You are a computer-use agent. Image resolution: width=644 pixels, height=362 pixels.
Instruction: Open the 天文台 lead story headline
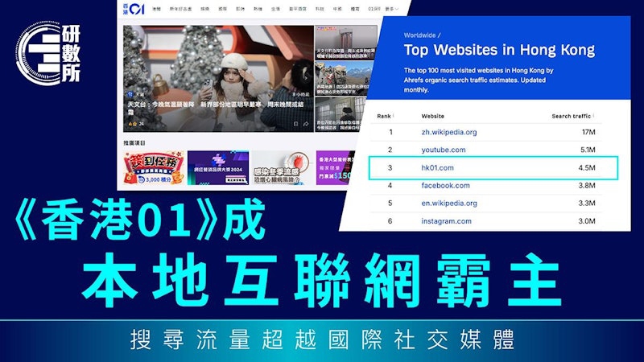click(216, 108)
